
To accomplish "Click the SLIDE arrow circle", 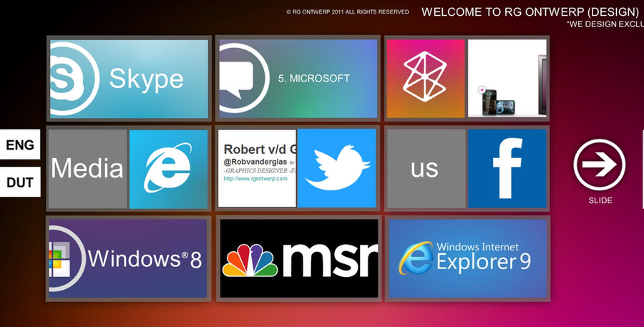I will point(600,165).
